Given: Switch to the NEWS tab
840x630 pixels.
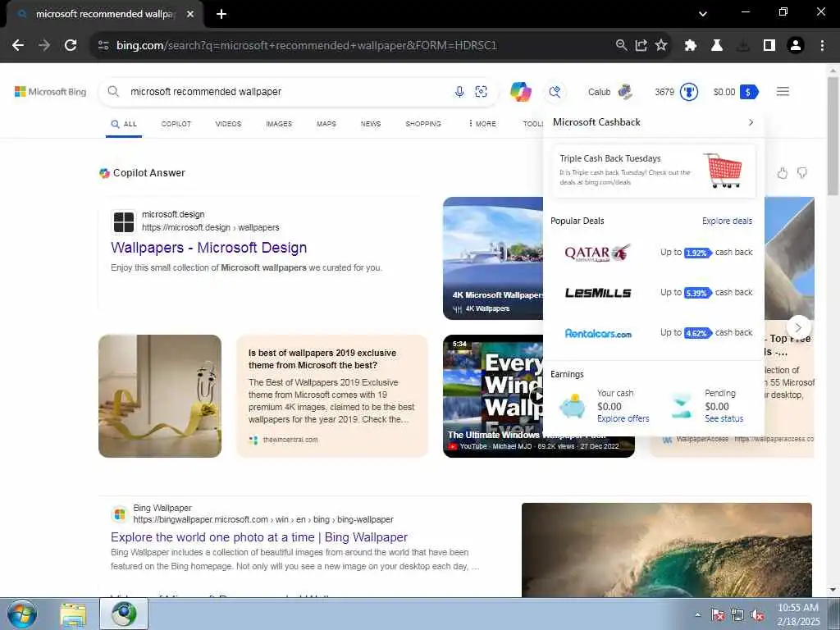Looking at the screenshot, I should click(x=371, y=124).
